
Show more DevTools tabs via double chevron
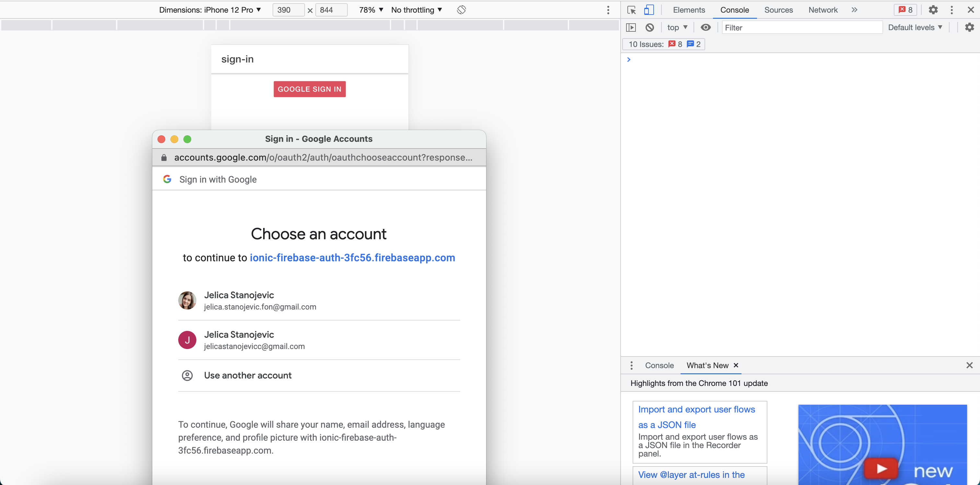855,10
